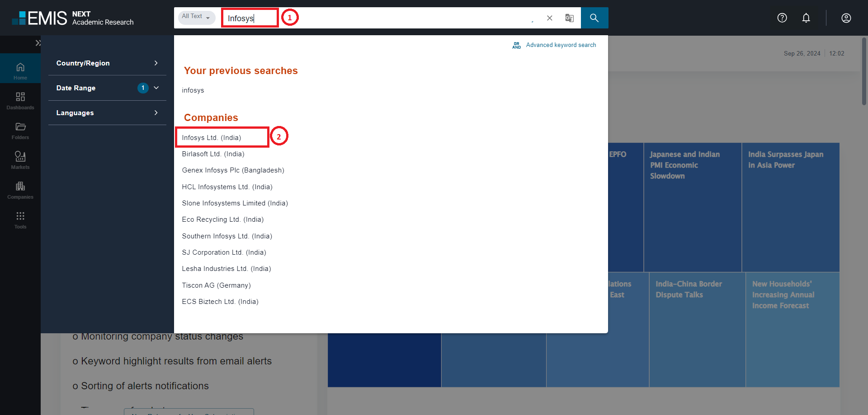The height and width of the screenshot is (415, 868).
Task: Open 'Japanese and Indian PMI Economic Slowdown' tile
Action: (x=693, y=207)
